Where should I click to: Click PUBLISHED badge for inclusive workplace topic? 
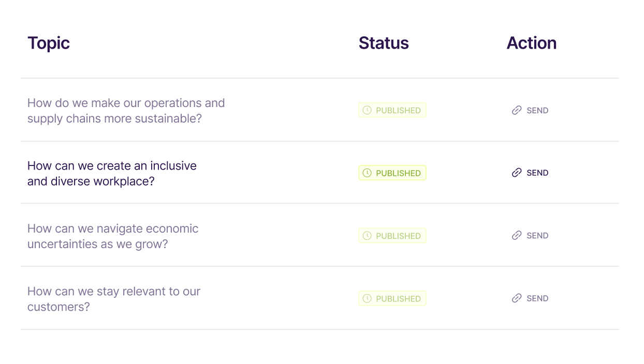pyautogui.click(x=392, y=173)
